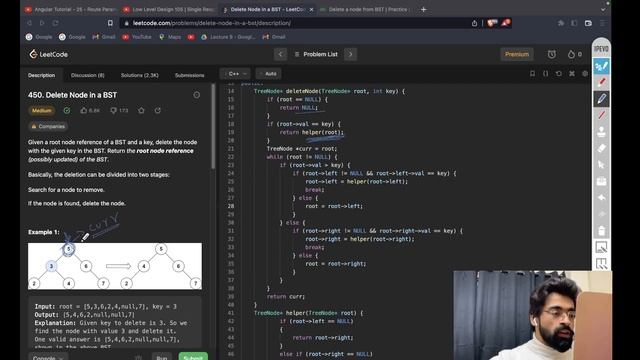This screenshot has height=360, width=640.
Task: Switch to the Solutions tab
Action: coord(140,76)
